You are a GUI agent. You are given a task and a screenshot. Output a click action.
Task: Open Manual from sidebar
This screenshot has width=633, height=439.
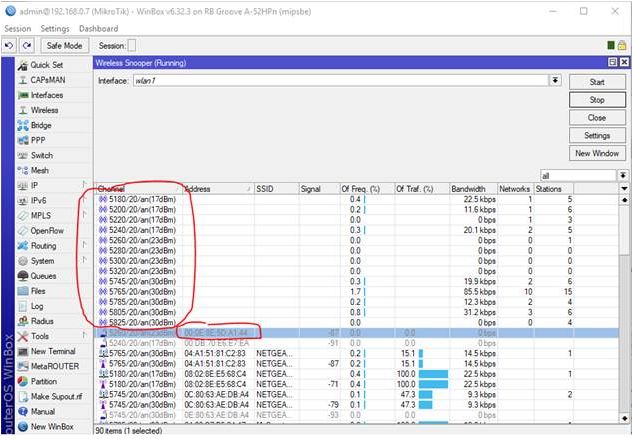43,412
